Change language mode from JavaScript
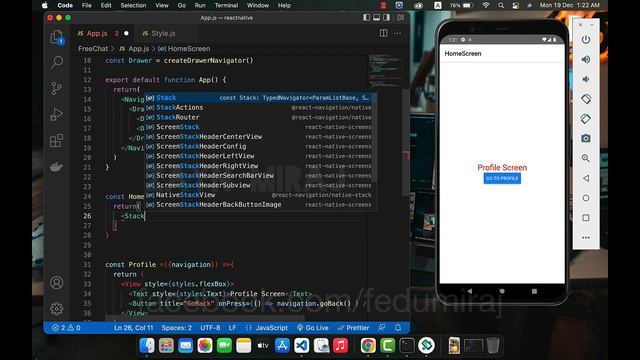 pyautogui.click(x=271, y=327)
